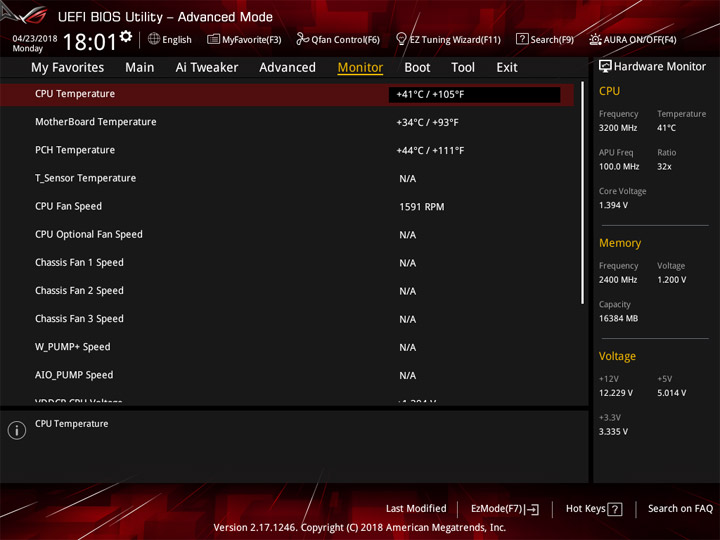Launch Qfan Control(F6)

click(345, 40)
